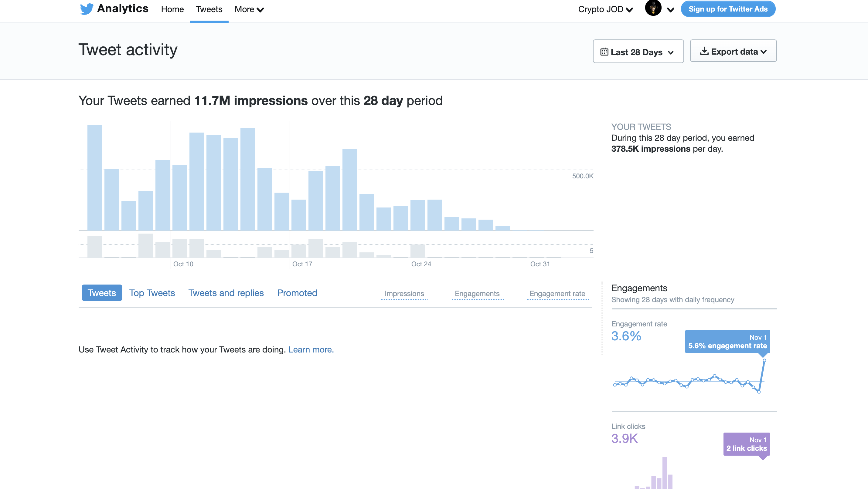The width and height of the screenshot is (868, 489).
Task: Click the Link clicks label
Action: tap(628, 427)
